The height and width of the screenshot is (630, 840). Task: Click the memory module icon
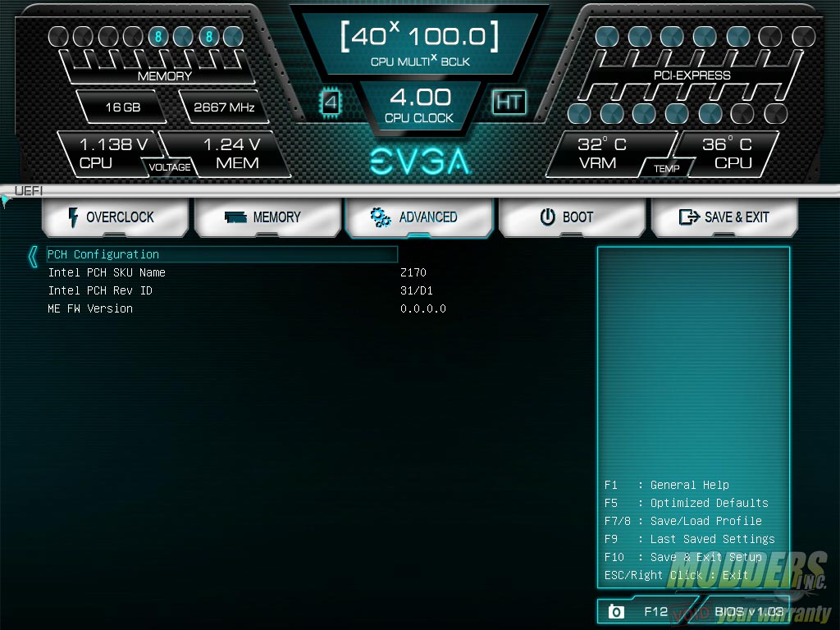[235, 217]
